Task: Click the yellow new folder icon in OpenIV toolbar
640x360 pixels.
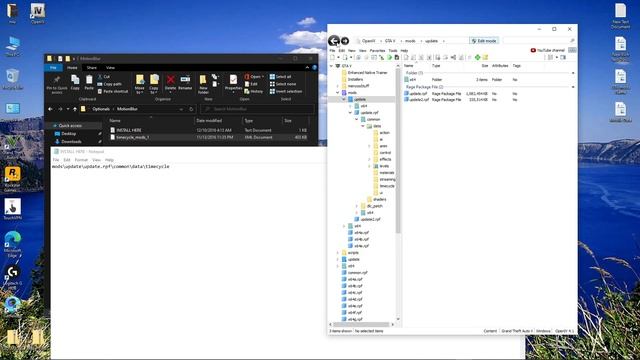Action: 485,58
